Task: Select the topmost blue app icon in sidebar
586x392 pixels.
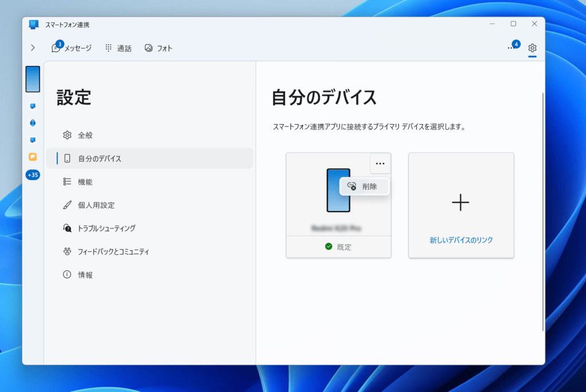Action: tap(33, 106)
